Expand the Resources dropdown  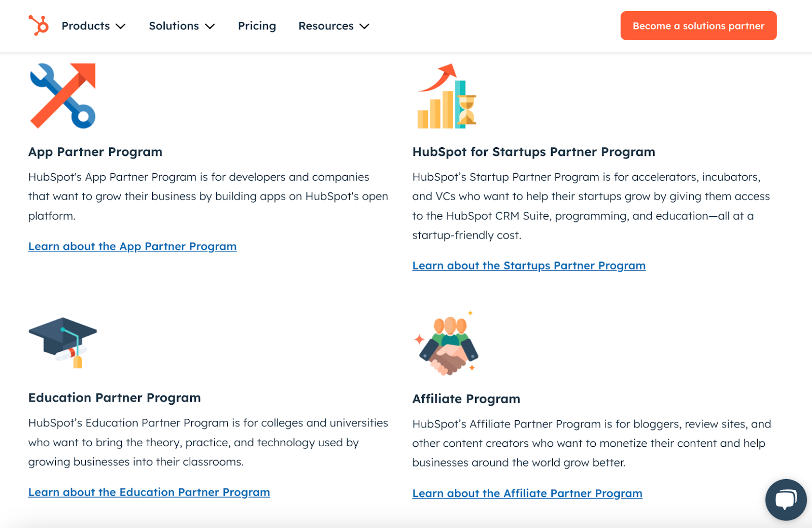tap(365, 27)
